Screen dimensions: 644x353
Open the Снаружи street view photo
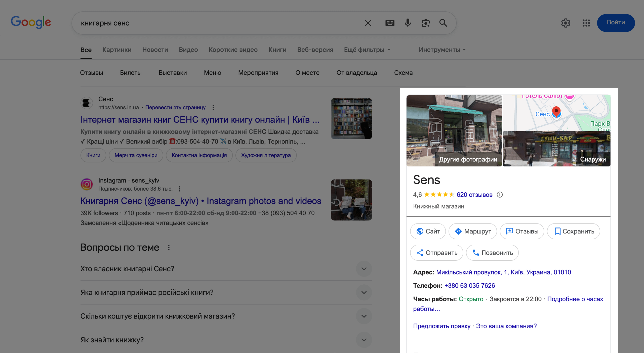click(556, 149)
